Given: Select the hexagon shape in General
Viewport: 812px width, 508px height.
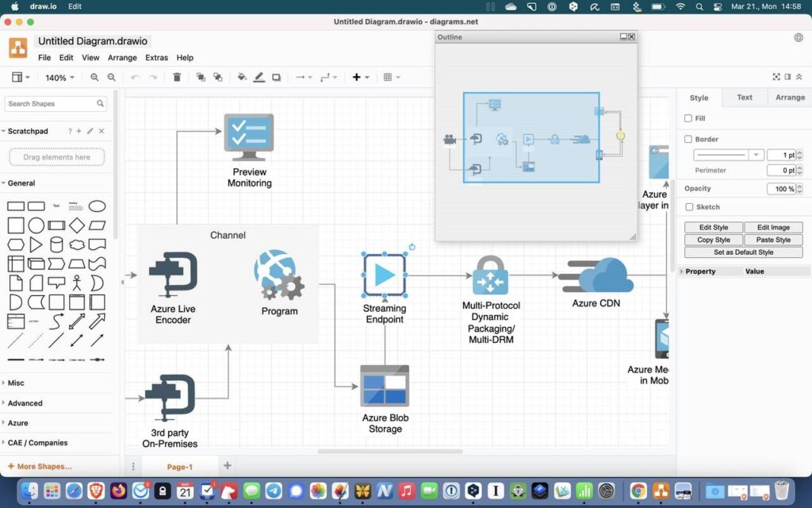Looking at the screenshot, I should (x=16, y=244).
